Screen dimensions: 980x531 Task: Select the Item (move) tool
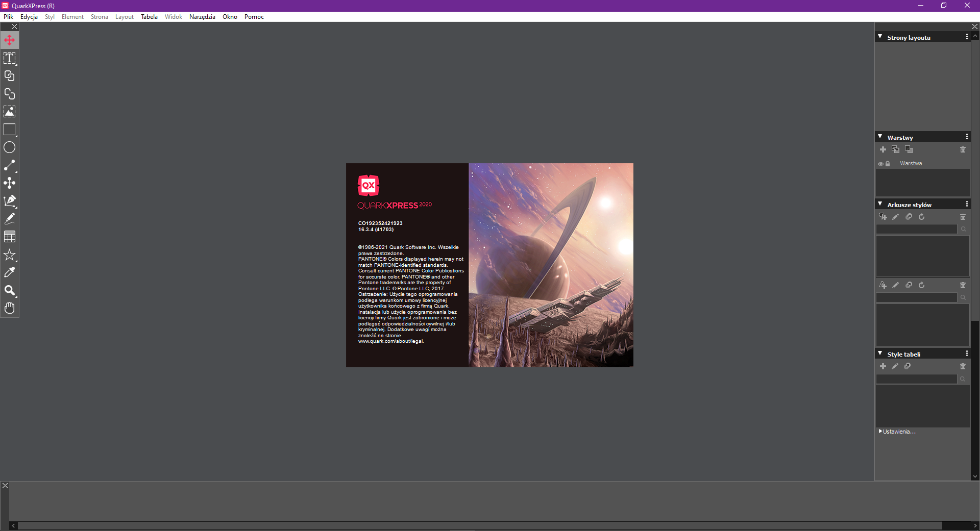[x=10, y=40]
